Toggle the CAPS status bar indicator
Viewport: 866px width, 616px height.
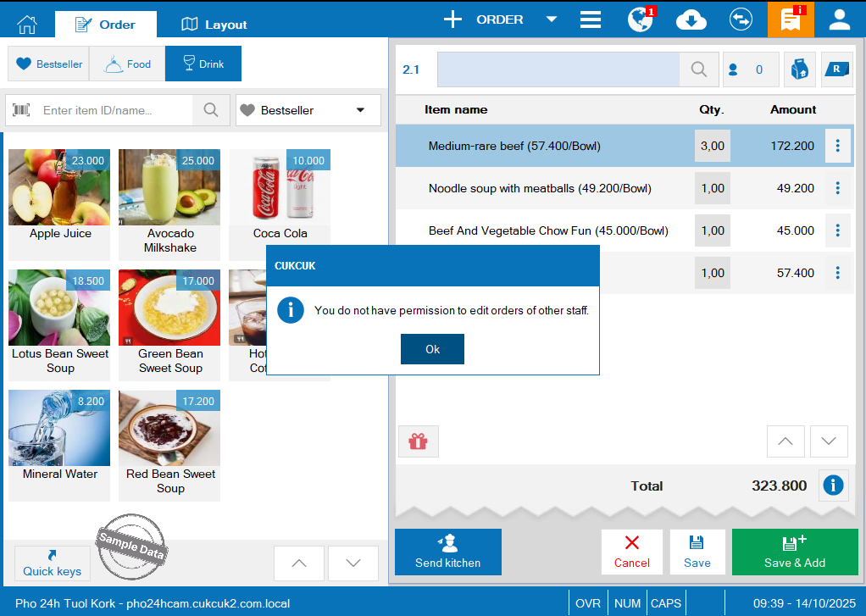click(665, 603)
